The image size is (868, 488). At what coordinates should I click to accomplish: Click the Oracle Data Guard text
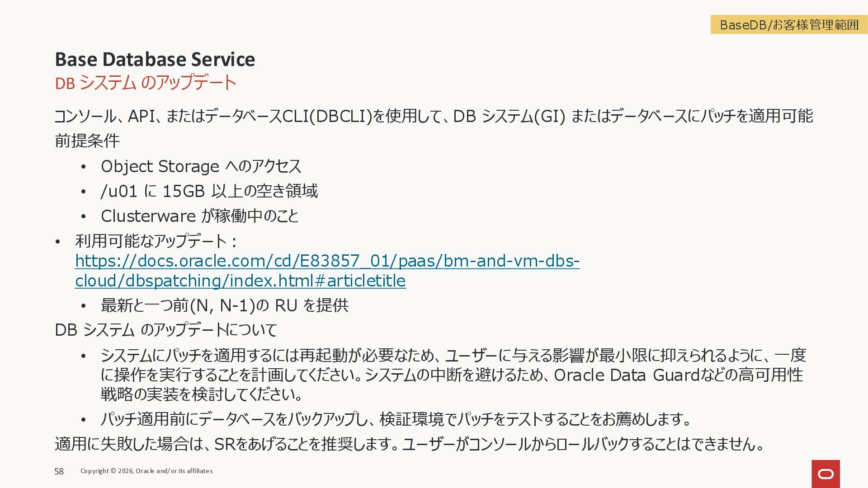click(x=627, y=375)
